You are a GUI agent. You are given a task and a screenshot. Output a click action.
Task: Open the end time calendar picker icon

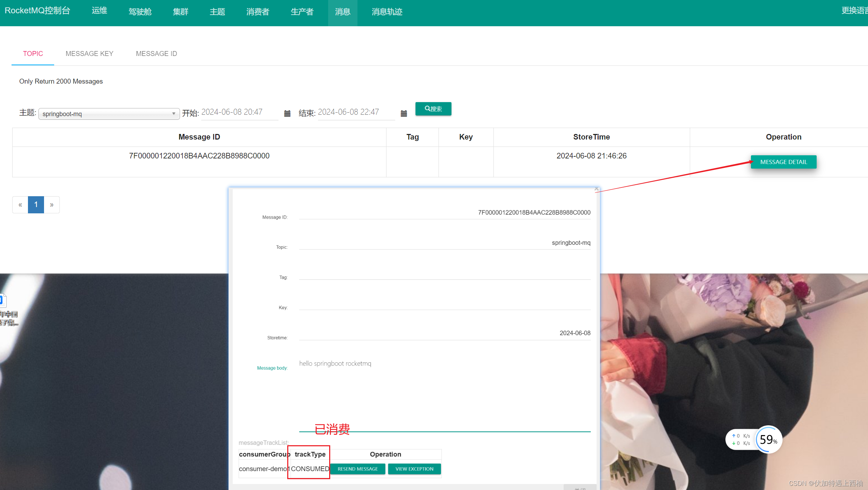click(x=404, y=113)
